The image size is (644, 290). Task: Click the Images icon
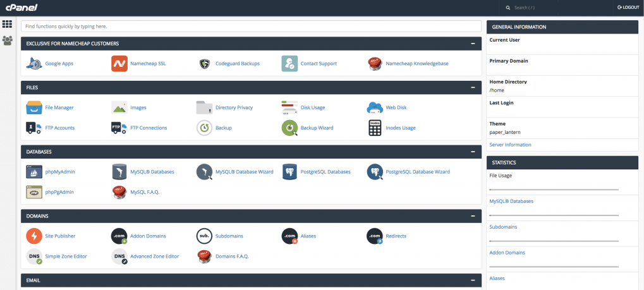[x=119, y=107]
